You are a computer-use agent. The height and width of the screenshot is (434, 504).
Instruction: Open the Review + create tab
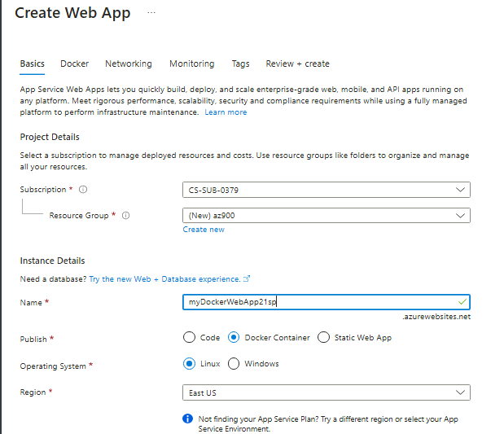pyautogui.click(x=297, y=64)
